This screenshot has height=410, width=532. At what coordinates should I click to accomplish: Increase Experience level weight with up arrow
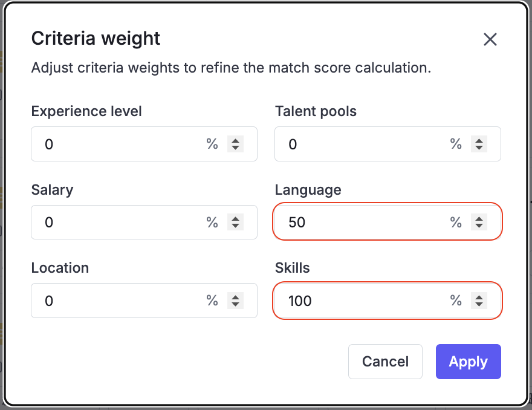[235, 140]
